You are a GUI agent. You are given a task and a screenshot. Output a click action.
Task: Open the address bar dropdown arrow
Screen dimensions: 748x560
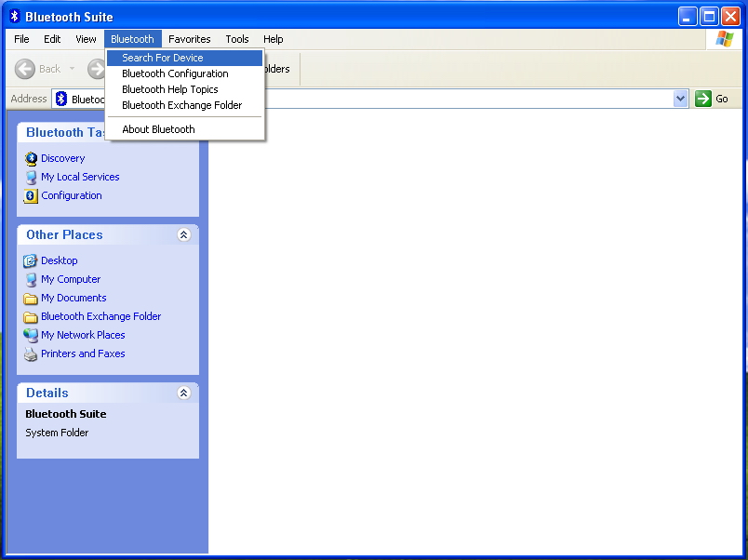point(680,99)
